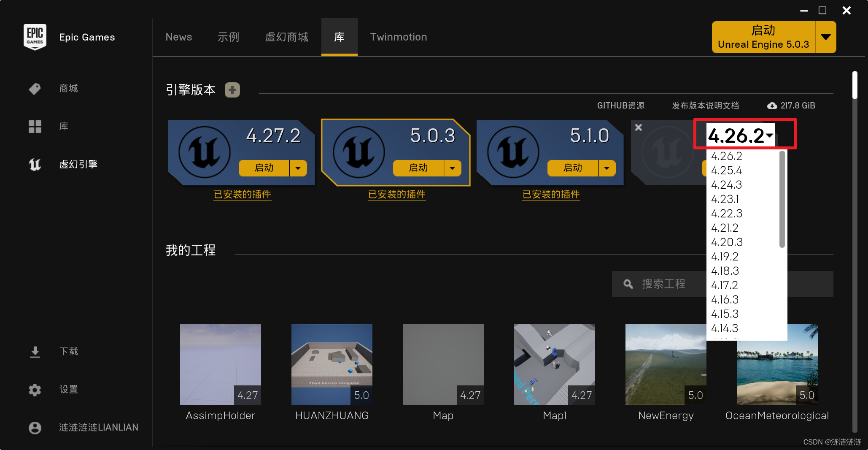
Task: Open 已安装的插件 link under 5.1.0
Action: point(551,195)
